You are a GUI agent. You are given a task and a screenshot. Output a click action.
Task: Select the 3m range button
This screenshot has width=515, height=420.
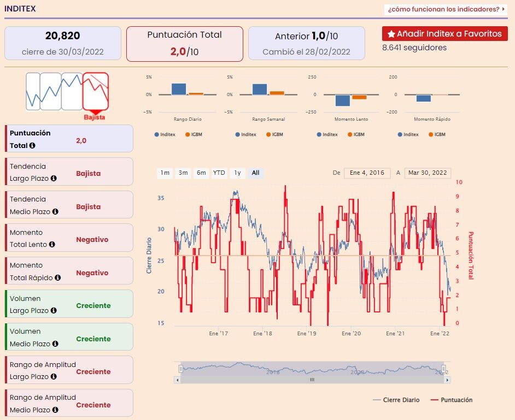pyautogui.click(x=183, y=173)
